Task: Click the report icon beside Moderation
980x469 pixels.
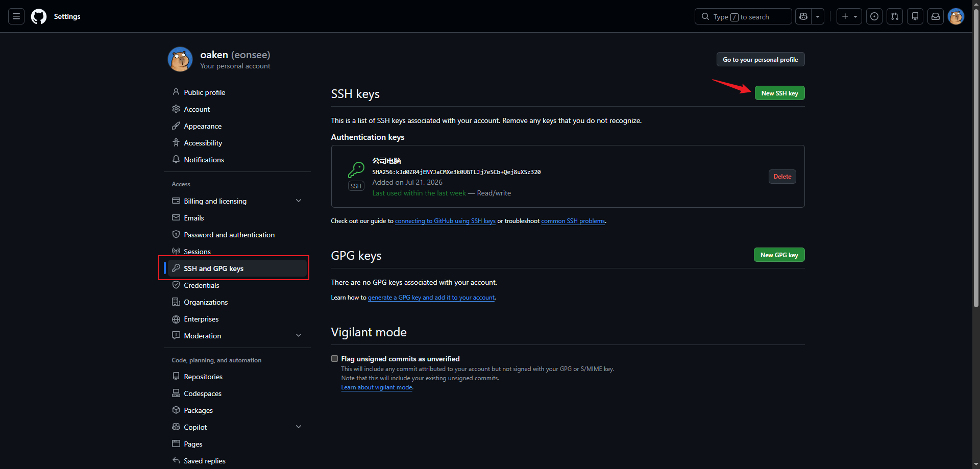Action: coord(176,335)
